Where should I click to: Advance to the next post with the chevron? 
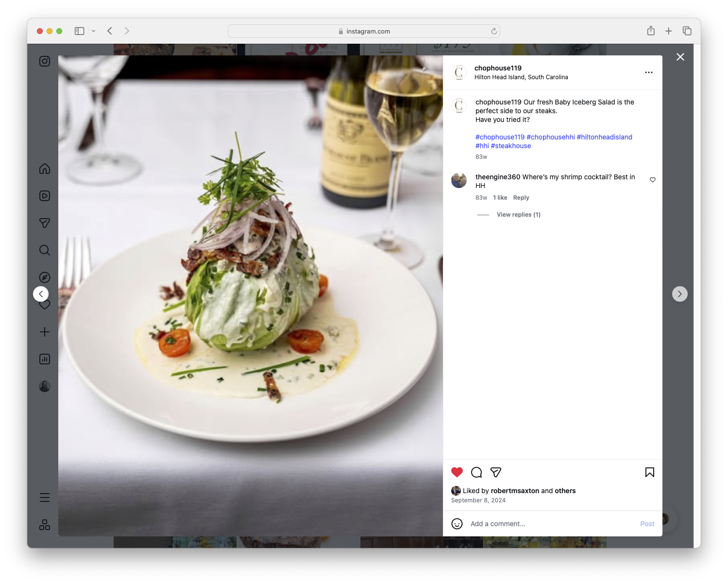point(679,294)
